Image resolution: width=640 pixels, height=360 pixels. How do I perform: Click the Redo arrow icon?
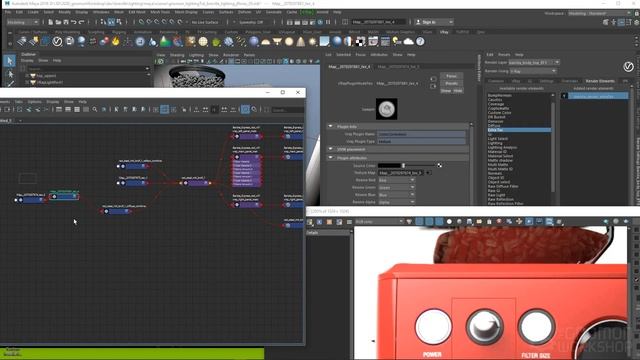pos(82,22)
